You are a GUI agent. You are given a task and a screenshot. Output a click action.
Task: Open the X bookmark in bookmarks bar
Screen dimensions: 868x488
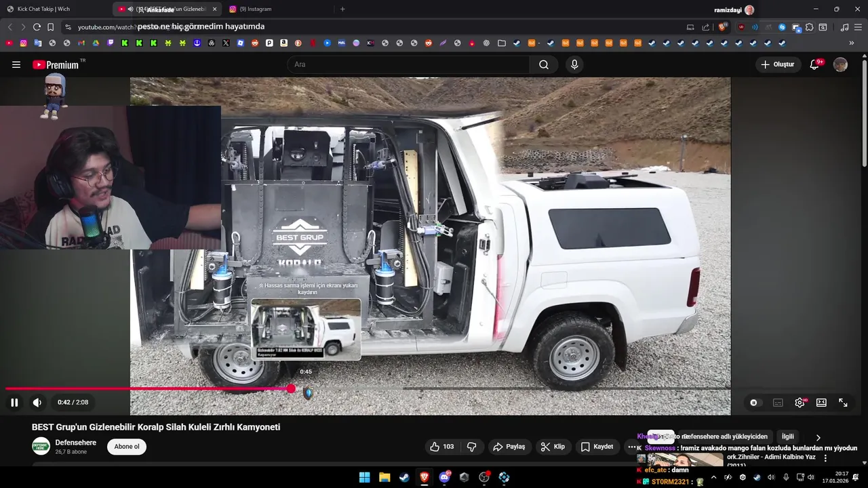[226, 43]
